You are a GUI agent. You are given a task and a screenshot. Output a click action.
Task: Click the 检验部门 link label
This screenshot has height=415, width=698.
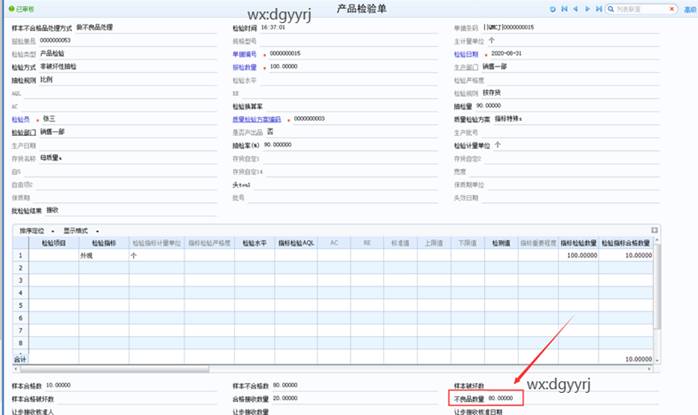coord(24,131)
